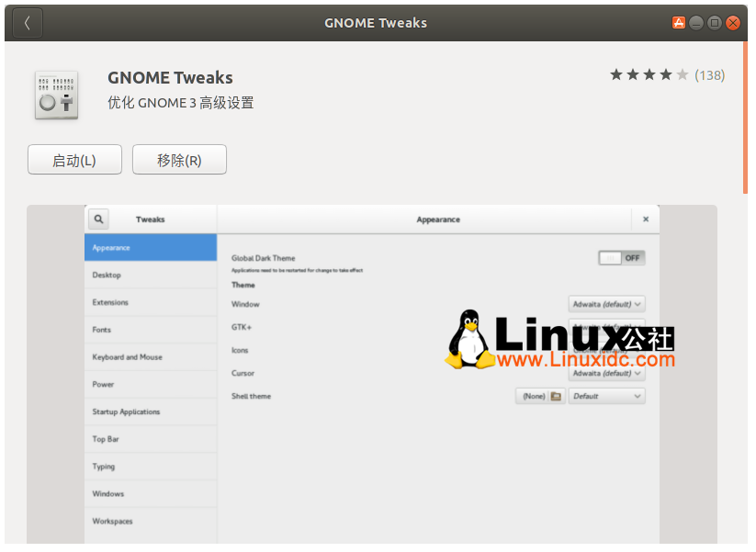The height and width of the screenshot is (552, 756).
Task: Open the Cursor theme Adwaita dropdown
Action: point(606,374)
